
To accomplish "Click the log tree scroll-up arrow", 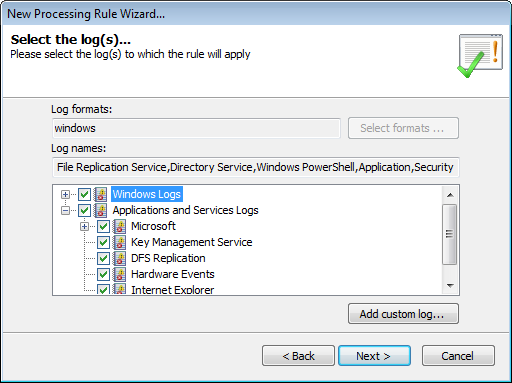I will click(450, 195).
